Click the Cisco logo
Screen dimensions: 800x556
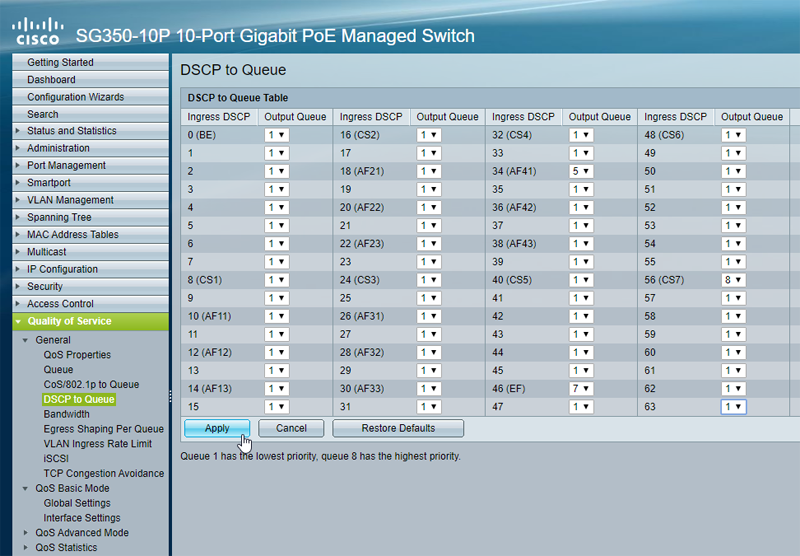click(38, 31)
